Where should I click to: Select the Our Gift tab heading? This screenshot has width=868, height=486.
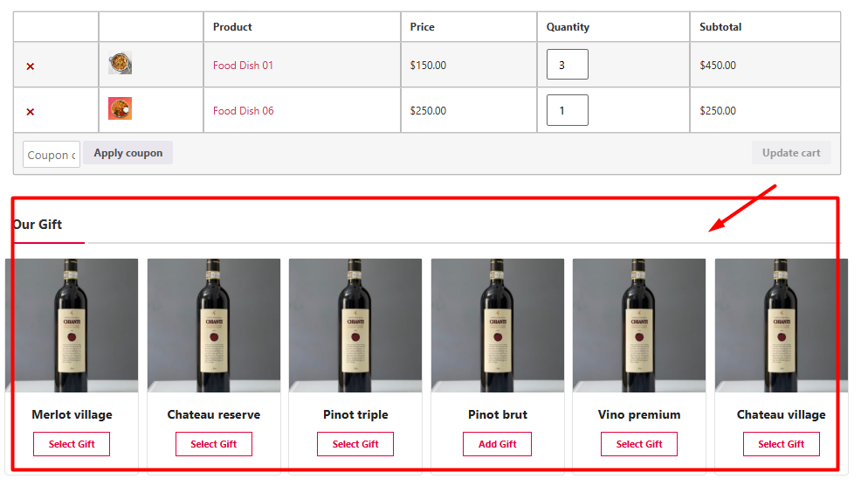(x=38, y=225)
